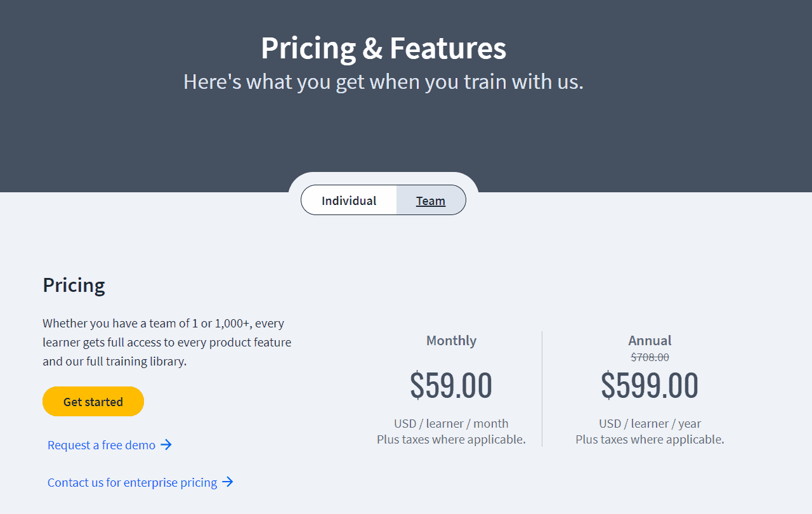This screenshot has width=812, height=514.
Task: Toggle the plan switcher to Individual
Action: (348, 200)
